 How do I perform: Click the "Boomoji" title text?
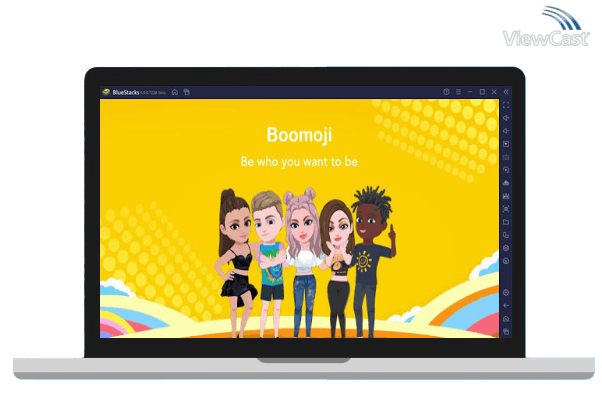pyautogui.click(x=299, y=135)
